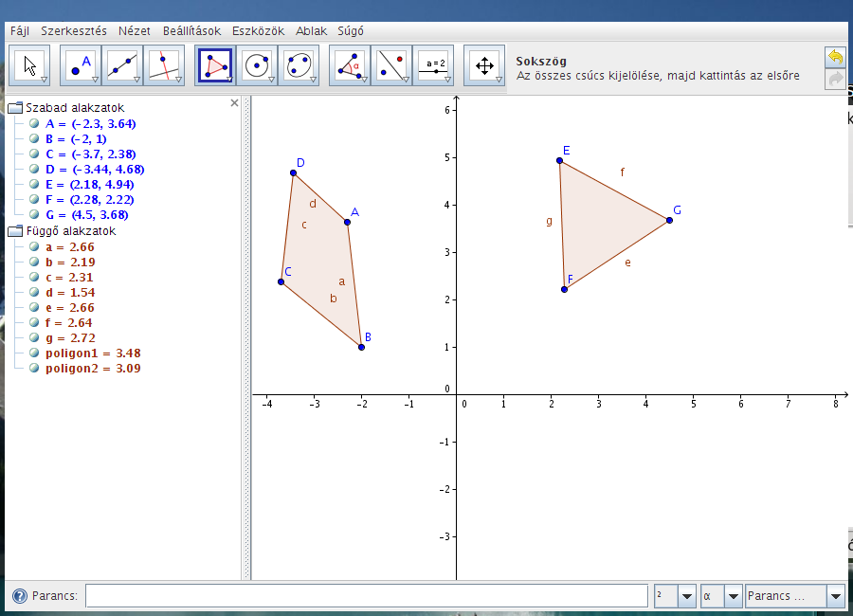Viewport: 853px width, 616px height.
Task: Open the superscript symbol dropdown
Action: 687,596
